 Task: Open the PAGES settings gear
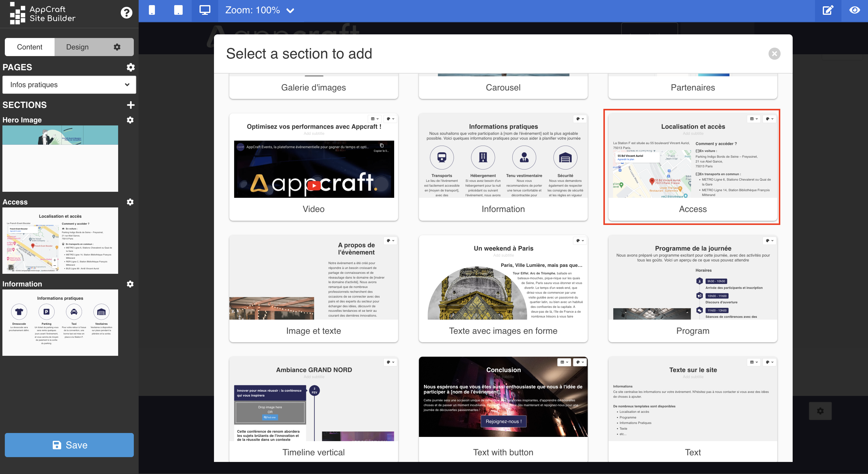[131, 67]
